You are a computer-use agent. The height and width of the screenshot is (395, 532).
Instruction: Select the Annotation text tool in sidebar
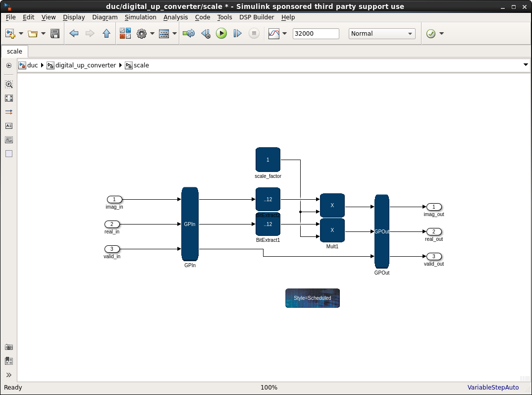pyautogui.click(x=9, y=126)
